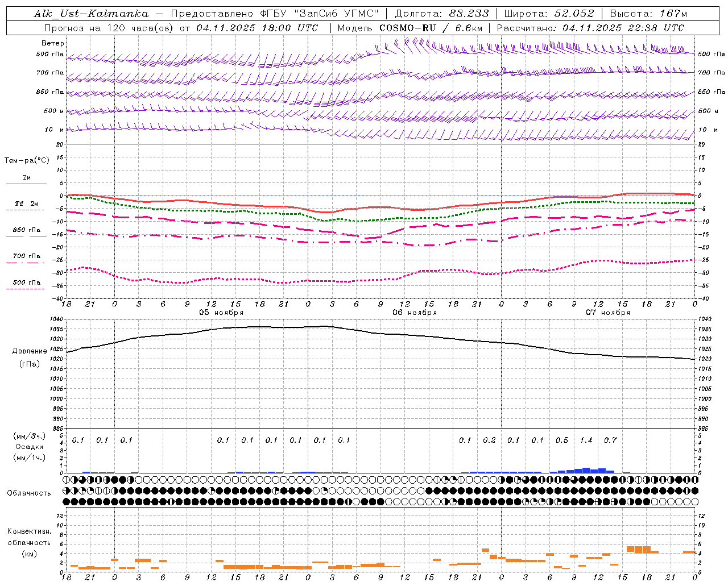This screenshot has width=728, height=582.
Task: Click the precipitation value 0.5
Action: pyautogui.click(x=562, y=440)
